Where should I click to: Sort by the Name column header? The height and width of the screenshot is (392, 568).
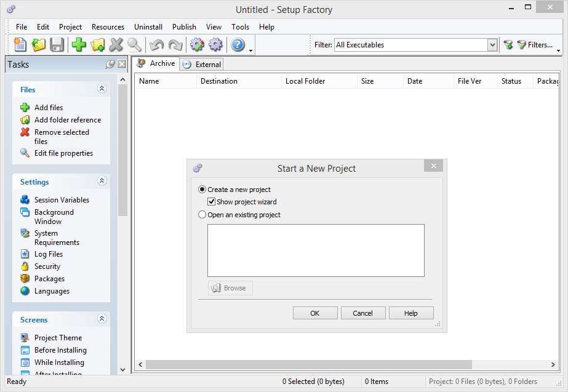point(166,81)
